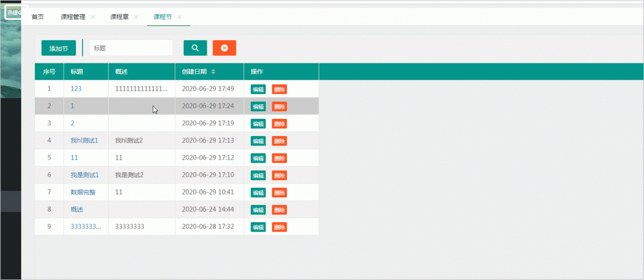Delete the row created 2020-06-24 14:44
This screenshot has width=644, height=280.
point(279,209)
